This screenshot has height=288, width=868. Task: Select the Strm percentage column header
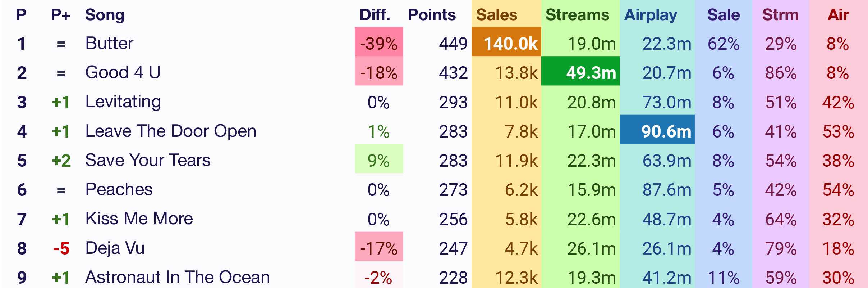pyautogui.click(x=780, y=15)
